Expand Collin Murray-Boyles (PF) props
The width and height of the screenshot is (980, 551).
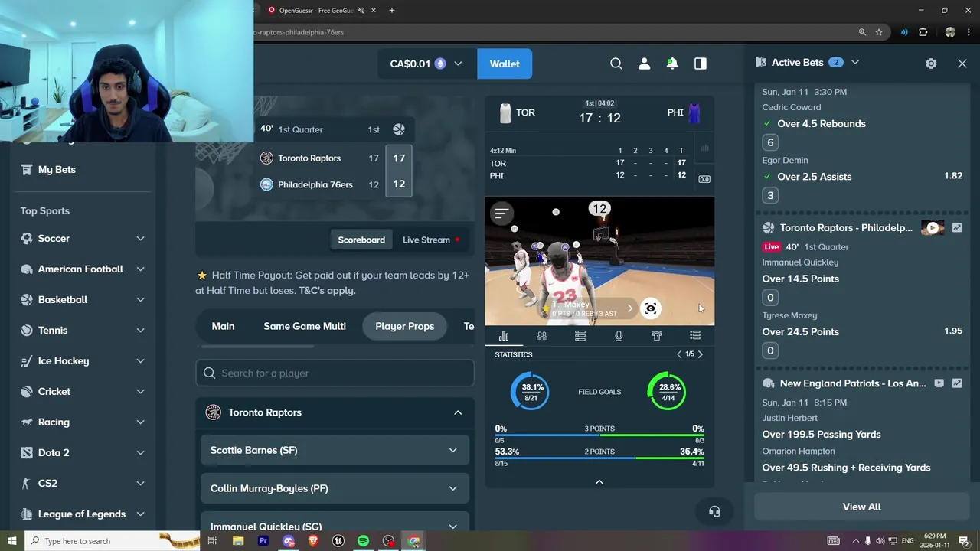click(x=335, y=488)
